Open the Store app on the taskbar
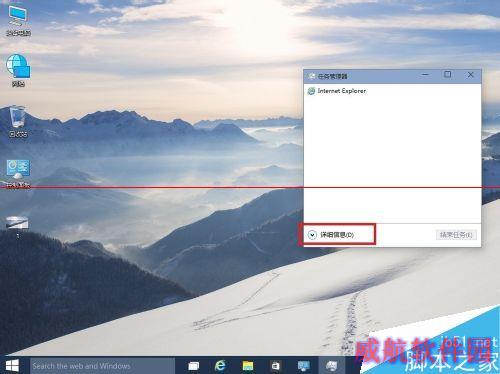Viewport: 500px width, 374px height. click(275, 366)
